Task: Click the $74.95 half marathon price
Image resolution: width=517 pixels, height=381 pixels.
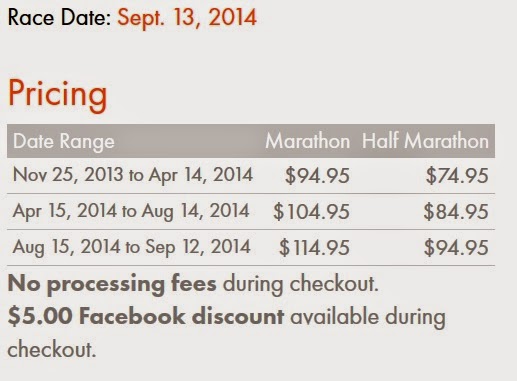Action: tap(457, 176)
